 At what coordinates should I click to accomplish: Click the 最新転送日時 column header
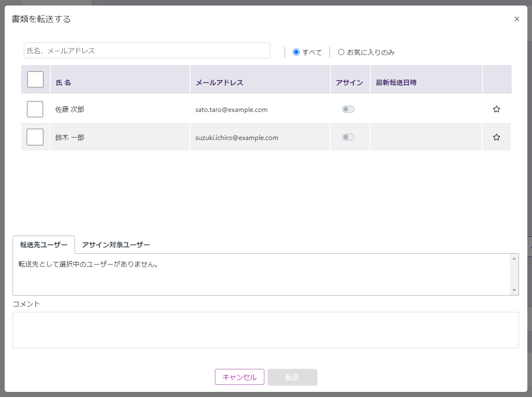click(x=396, y=83)
